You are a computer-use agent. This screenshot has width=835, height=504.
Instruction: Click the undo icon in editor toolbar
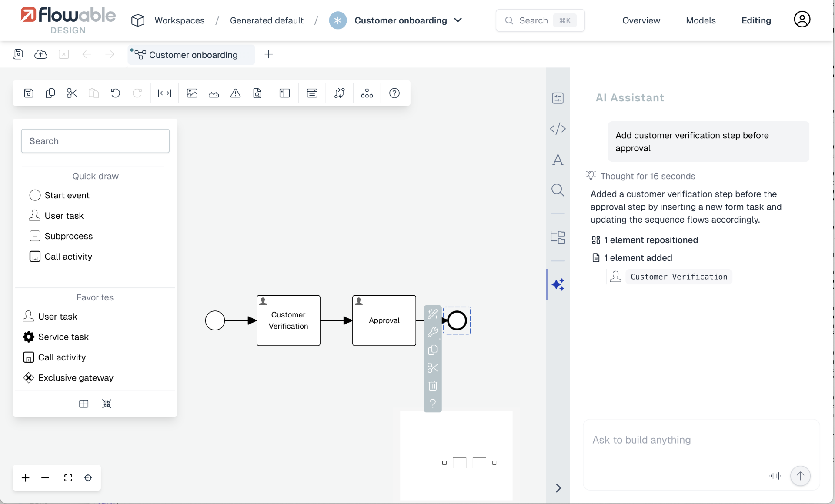[115, 93]
